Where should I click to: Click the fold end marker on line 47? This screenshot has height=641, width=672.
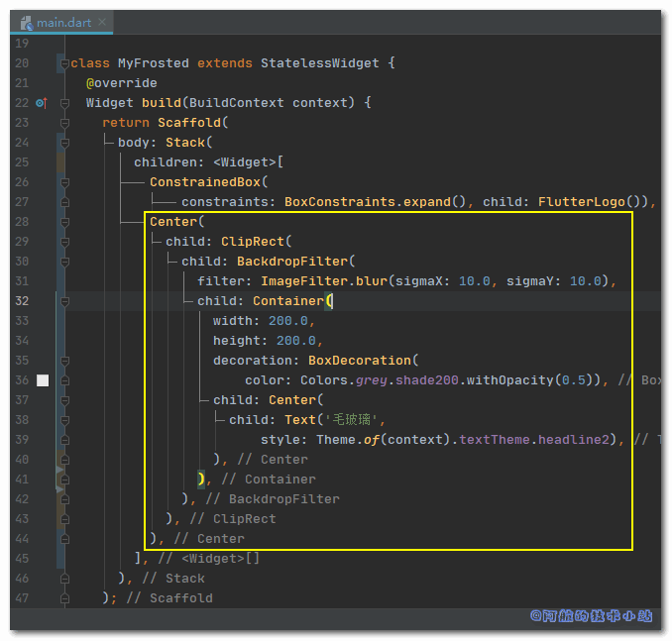coord(62,598)
